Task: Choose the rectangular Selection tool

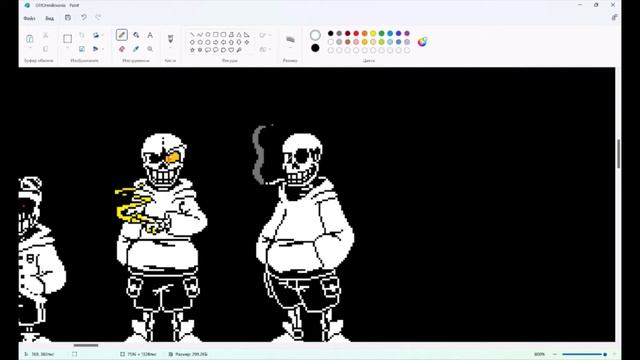Action: coord(68,39)
